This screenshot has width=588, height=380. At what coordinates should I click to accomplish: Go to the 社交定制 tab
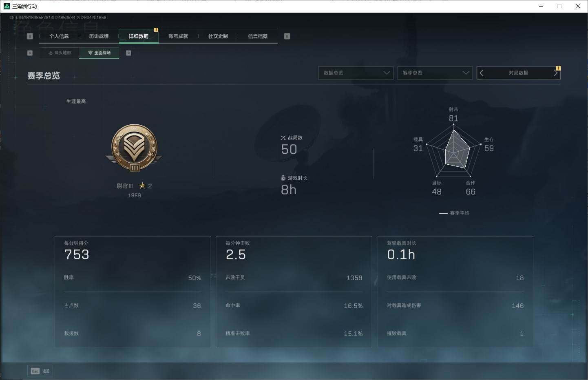coord(218,36)
